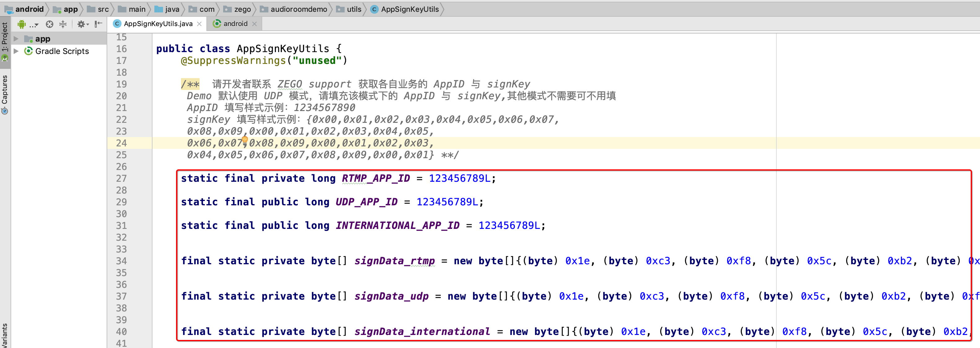Image resolution: width=980 pixels, height=348 pixels.
Task: Open the project panel gear settings
Action: [x=82, y=25]
